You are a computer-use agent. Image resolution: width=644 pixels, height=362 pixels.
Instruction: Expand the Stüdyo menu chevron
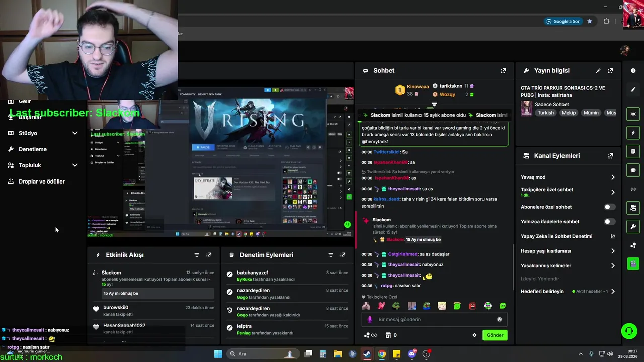(75, 133)
